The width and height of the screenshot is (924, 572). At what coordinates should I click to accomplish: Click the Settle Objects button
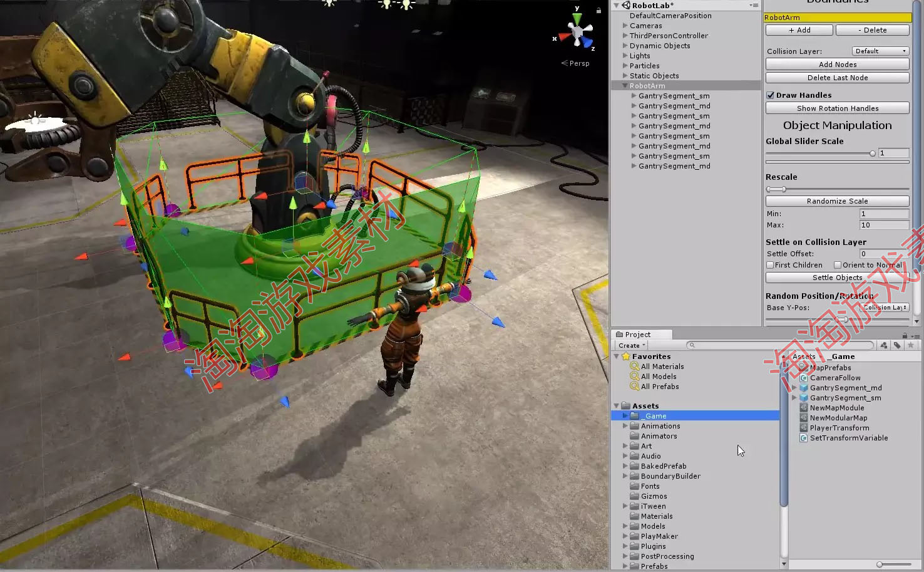click(838, 278)
